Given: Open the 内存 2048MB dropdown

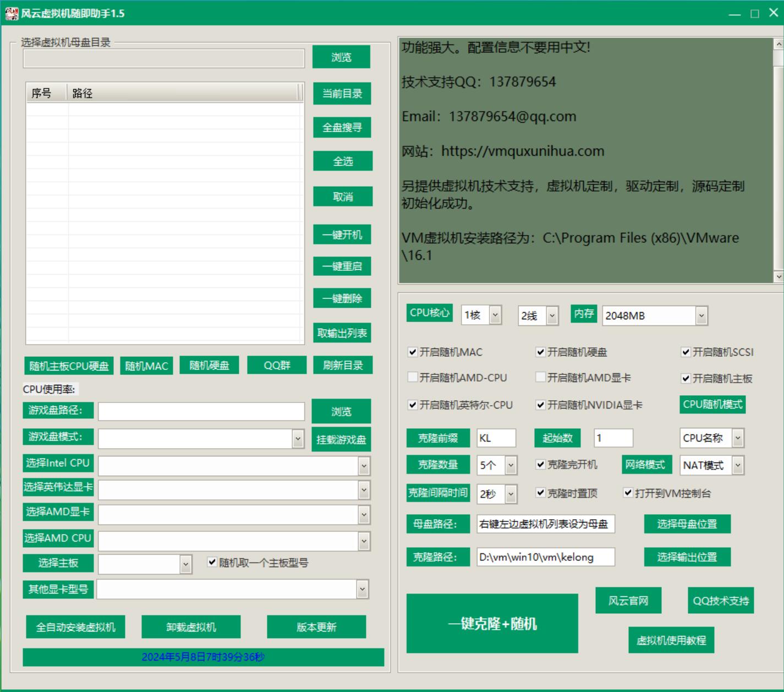Looking at the screenshot, I should coord(701,316).
